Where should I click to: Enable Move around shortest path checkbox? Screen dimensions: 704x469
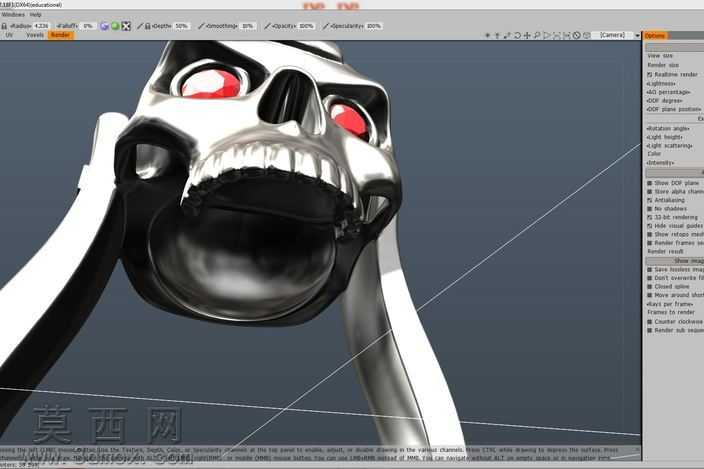click(x=649, y=295)
